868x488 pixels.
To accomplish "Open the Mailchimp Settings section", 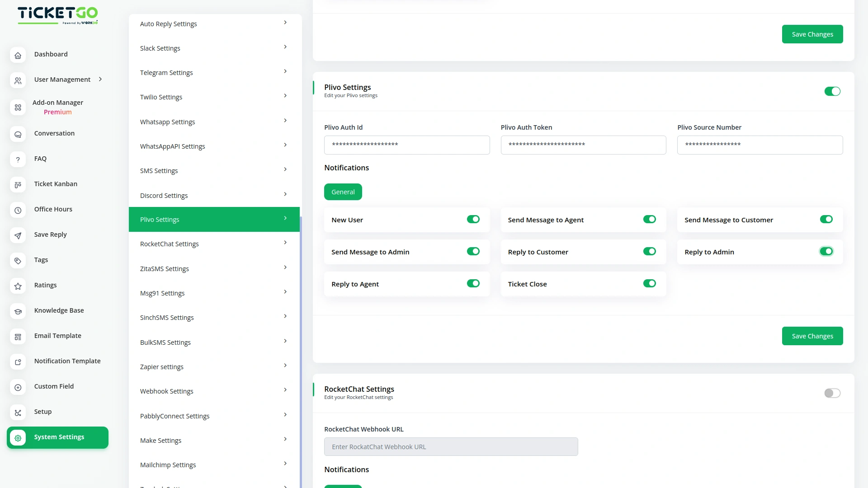I will click(214, 465).
